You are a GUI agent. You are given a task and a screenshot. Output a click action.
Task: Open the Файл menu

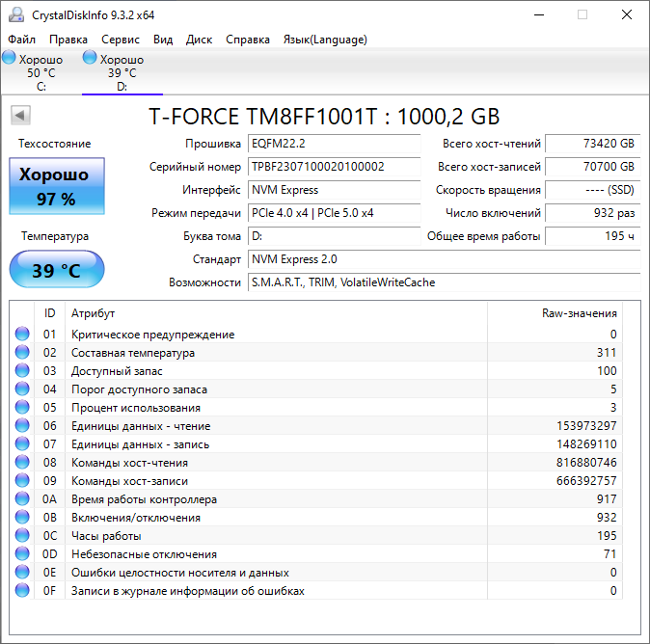click(x=21, y=40)
